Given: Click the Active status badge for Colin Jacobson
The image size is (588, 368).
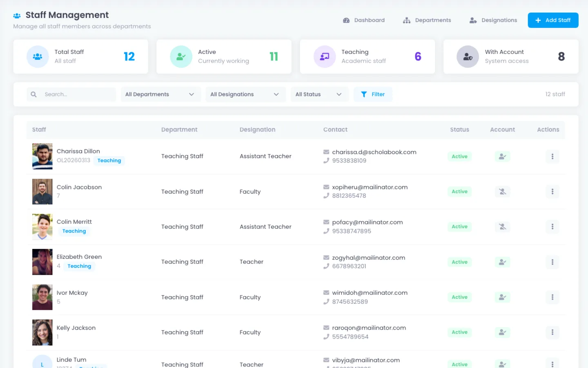Looking at the screenshot, I should [x=459, y=191].
